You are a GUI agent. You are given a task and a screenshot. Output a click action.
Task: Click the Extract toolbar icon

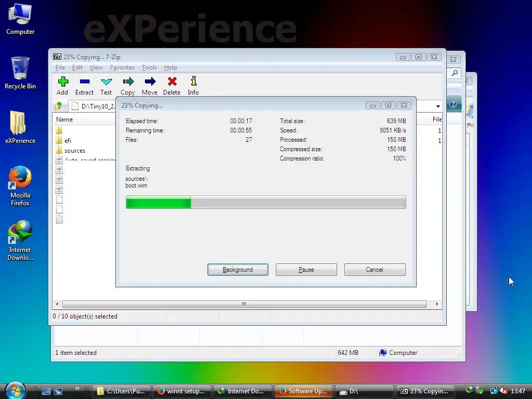pos(85,86)
